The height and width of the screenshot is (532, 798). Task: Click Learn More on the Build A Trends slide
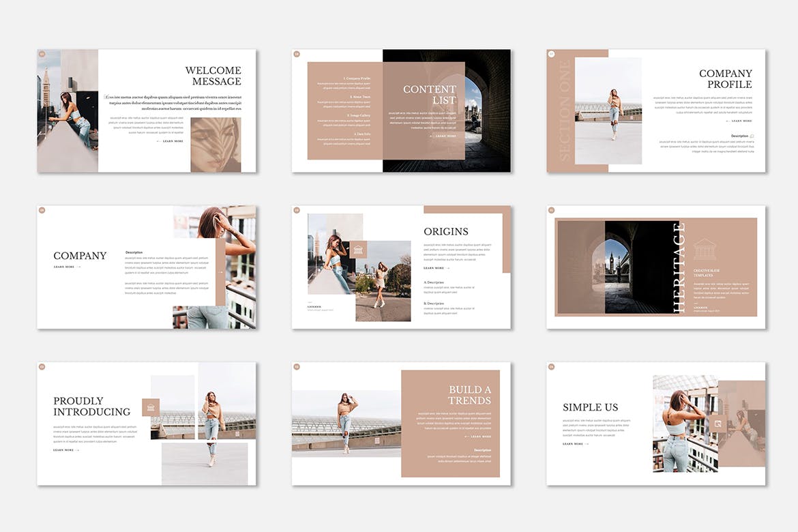point(480,437)
